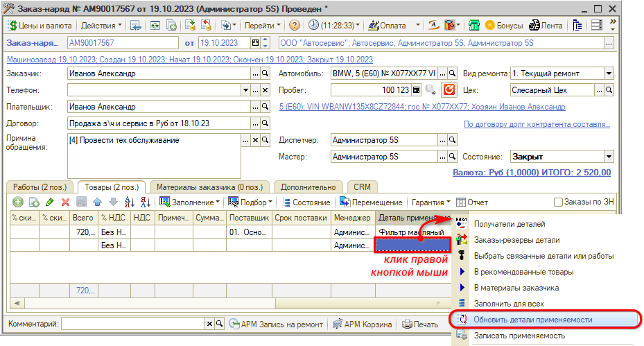Expand hidden toolbar items chevron
The image size is (644, 346).
click(613, 25)
